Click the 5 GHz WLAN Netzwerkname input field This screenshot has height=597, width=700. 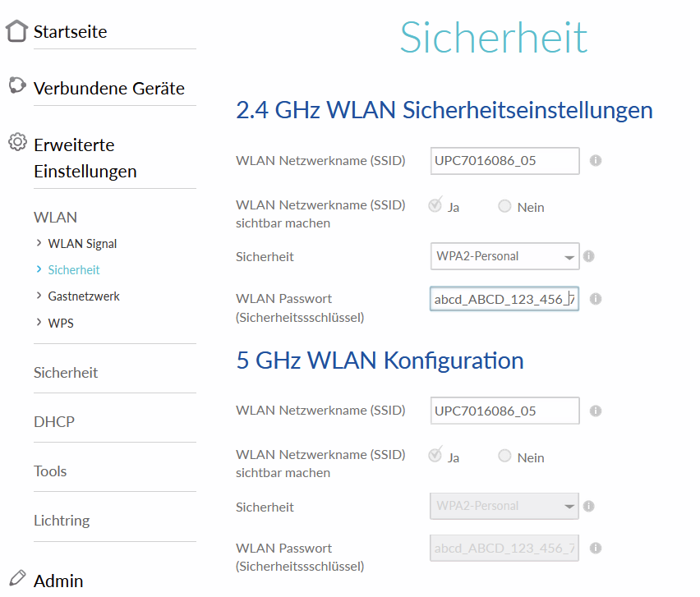504,411
